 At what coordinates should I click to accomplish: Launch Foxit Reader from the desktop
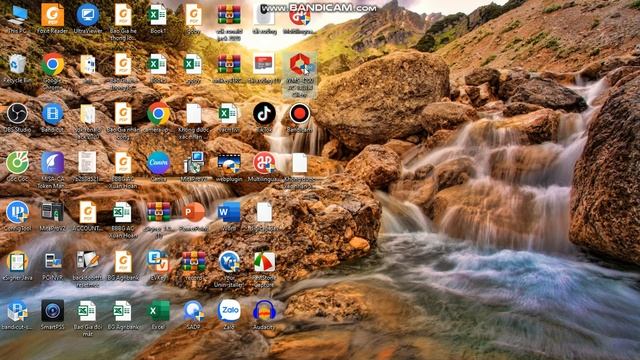[52, 19]
